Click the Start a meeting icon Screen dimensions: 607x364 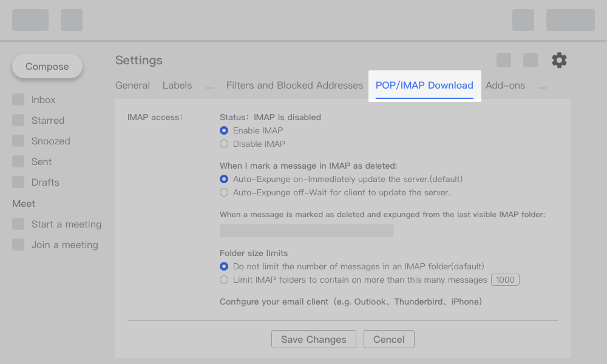click(18, 224)
